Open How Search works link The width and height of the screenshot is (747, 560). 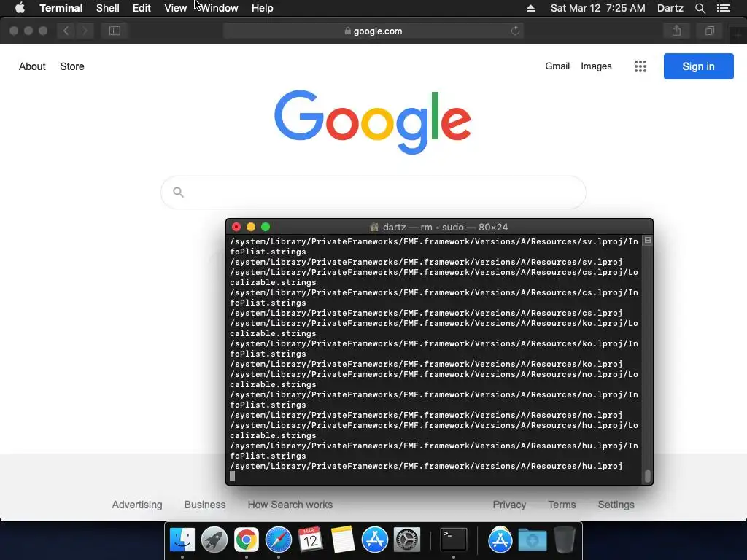coord(290,505)
